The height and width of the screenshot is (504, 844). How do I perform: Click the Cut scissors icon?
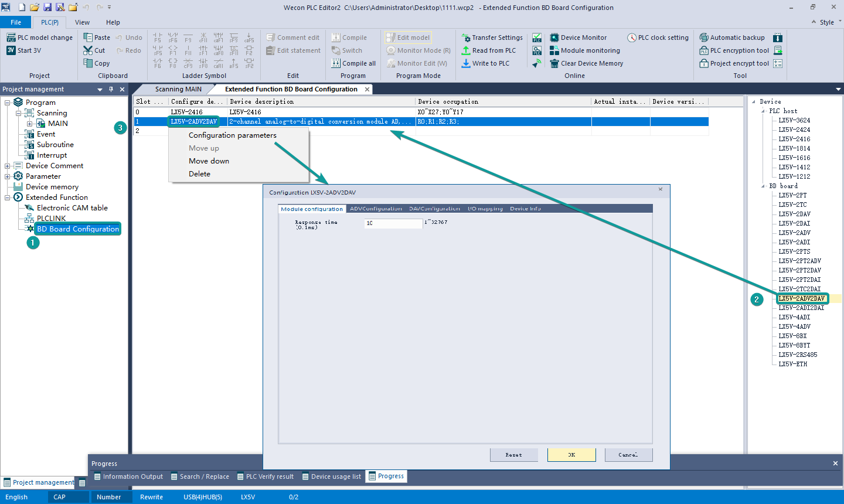point(88,50)
